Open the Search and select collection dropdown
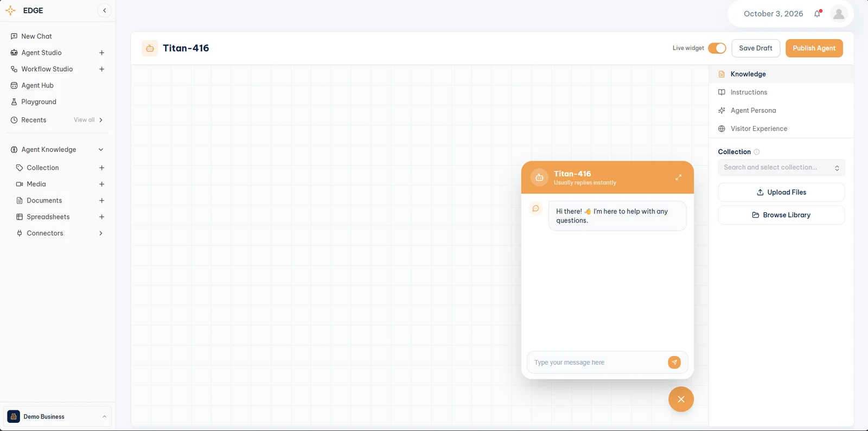 pos(781,168)
